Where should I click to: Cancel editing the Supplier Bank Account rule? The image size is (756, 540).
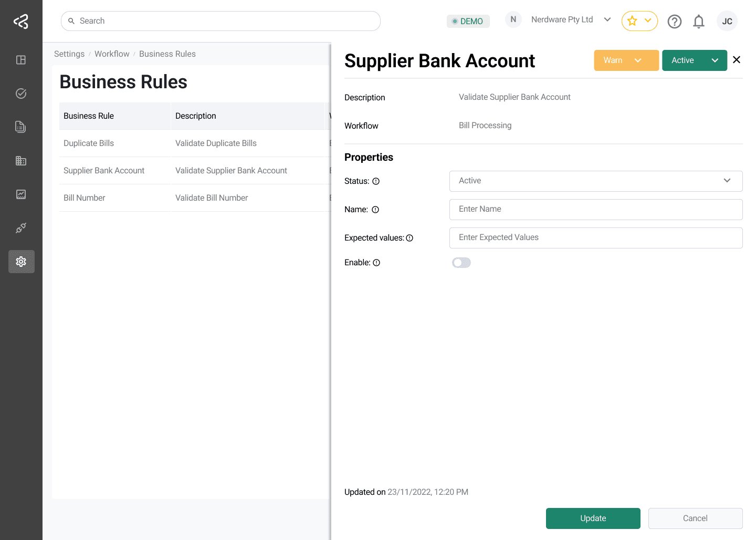pos(695,518)
